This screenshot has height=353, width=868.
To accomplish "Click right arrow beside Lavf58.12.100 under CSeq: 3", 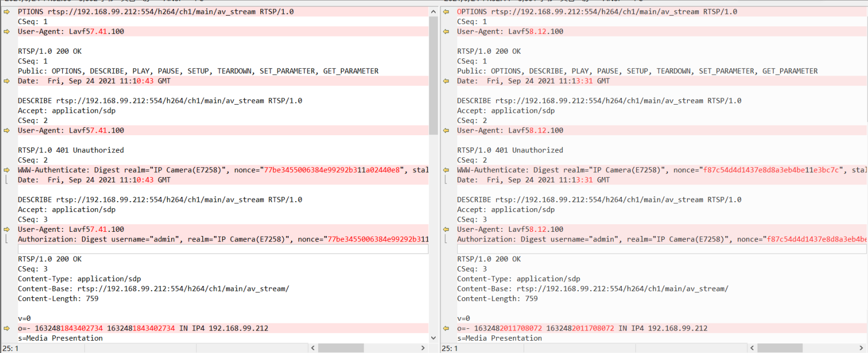I will 446,229.
